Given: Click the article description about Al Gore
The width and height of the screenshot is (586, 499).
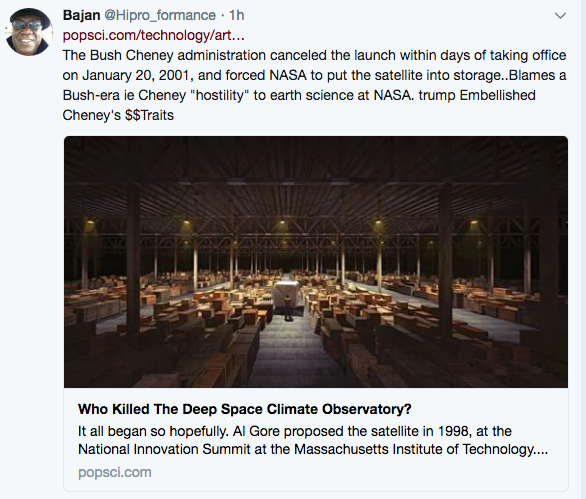Looking at the screenshot, I should point(313,440).
